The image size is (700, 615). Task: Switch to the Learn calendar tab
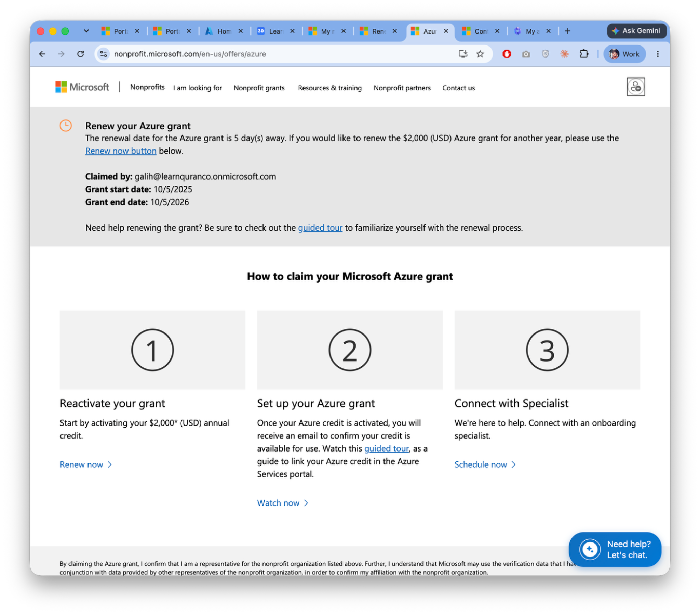tap(275, 31)
